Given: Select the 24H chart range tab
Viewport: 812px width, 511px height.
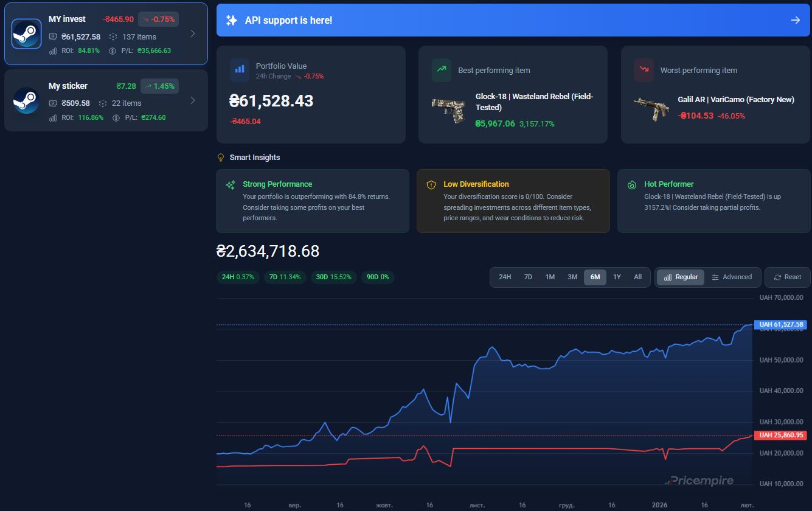Looking at the screenshot, I should coord(505,277).
